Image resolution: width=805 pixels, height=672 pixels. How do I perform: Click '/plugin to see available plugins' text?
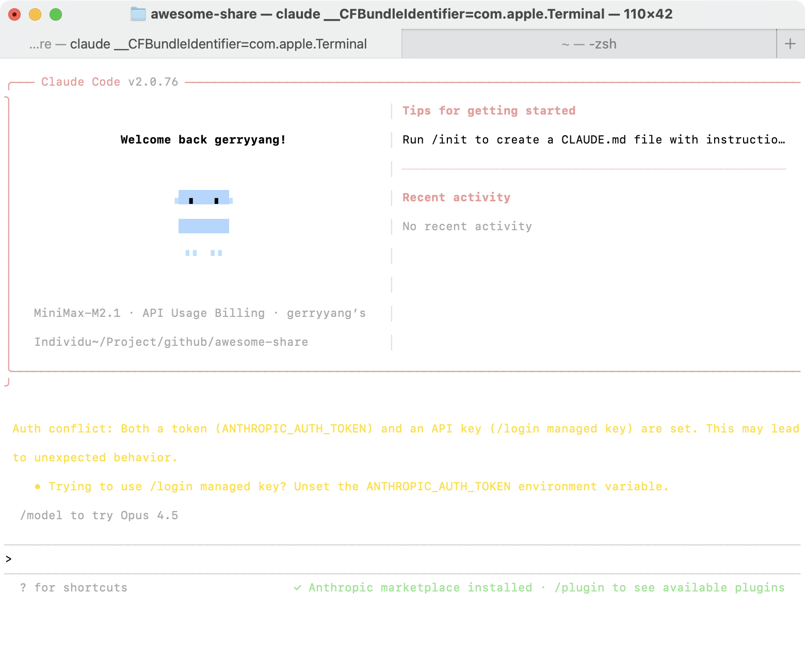[x=669, y=588]
